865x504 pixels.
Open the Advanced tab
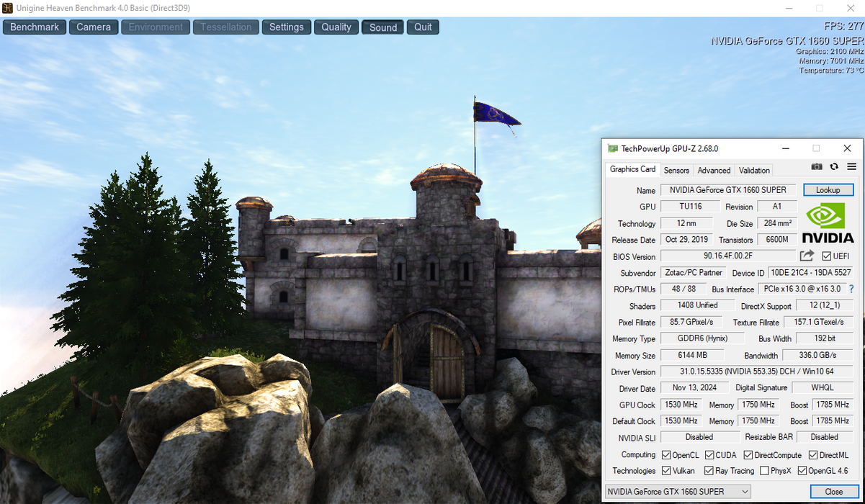(714, 170)
